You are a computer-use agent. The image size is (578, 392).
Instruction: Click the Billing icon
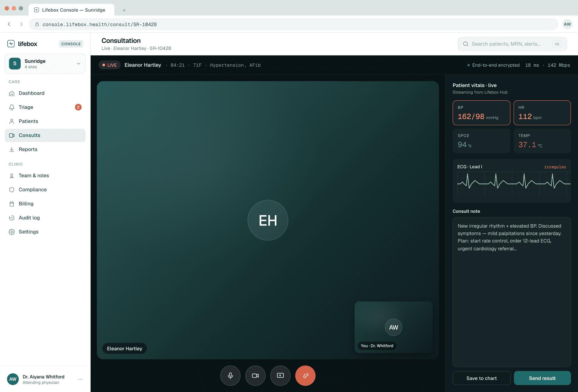(x=12, y=204)
